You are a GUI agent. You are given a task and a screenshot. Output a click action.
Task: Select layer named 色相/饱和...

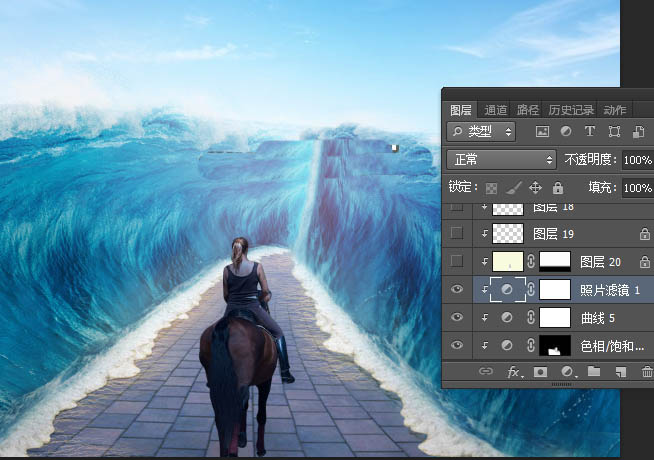612,346
